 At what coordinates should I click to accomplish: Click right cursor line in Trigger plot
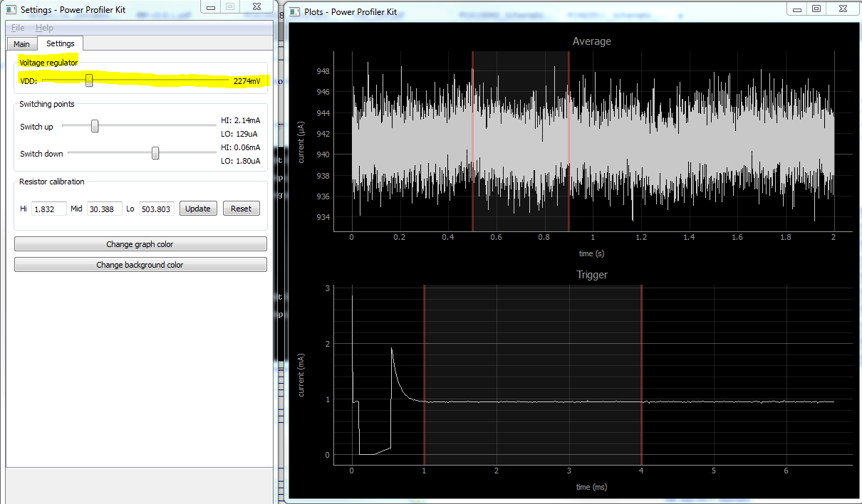coord(641,375)
